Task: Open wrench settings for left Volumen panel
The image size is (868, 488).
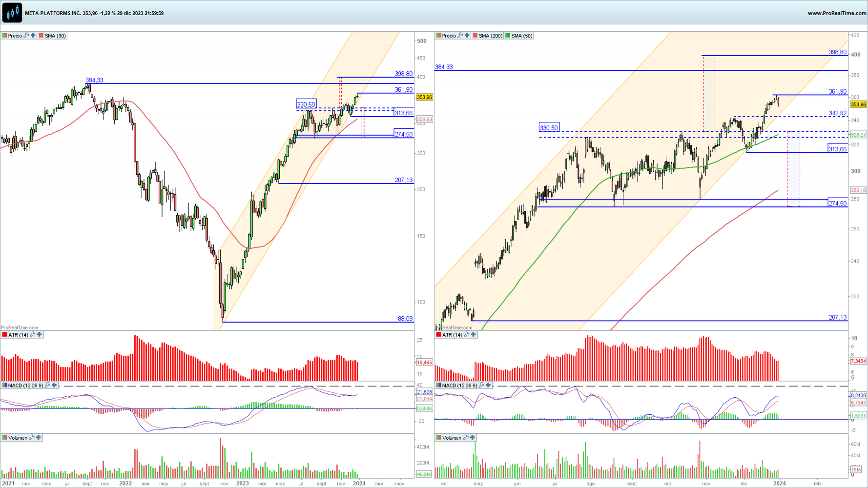Action: (x=32, y=438)
